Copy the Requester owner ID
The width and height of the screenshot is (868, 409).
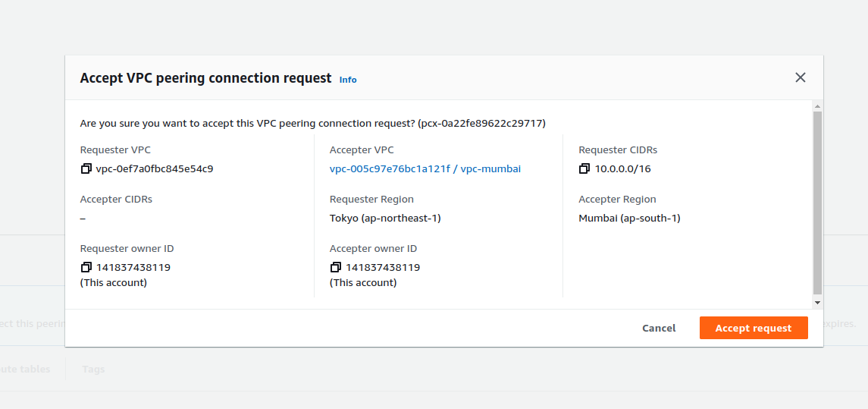pos(86,267)
